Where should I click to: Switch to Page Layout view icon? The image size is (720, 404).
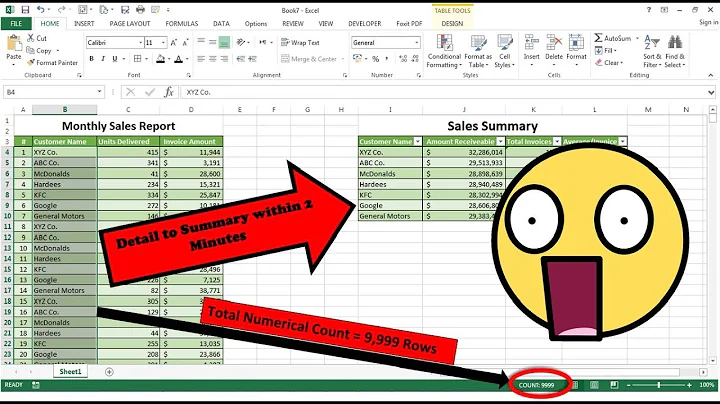pos(594,385)
